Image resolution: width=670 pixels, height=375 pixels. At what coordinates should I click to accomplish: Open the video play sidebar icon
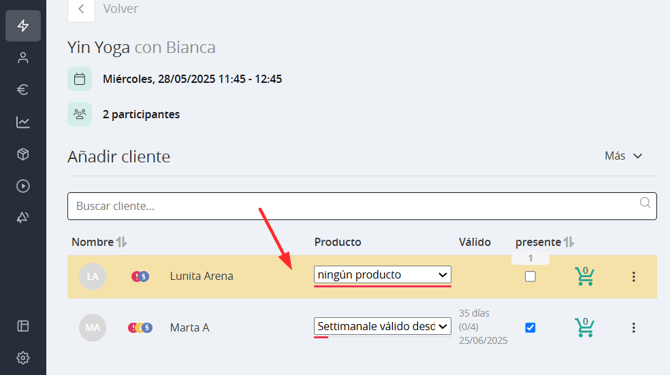coord(23,186)
